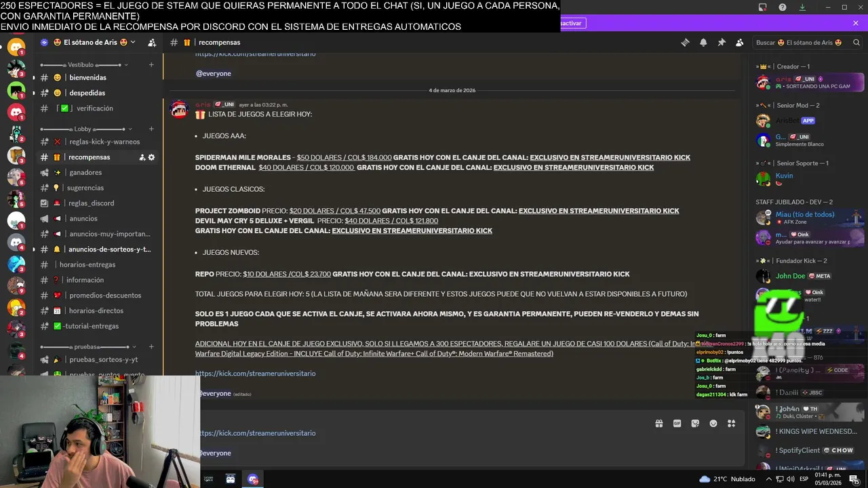Screen dimensions: 868x488
Task: Open the pruebas_sorteos-y-yt channel
Action: click(96, 360)
